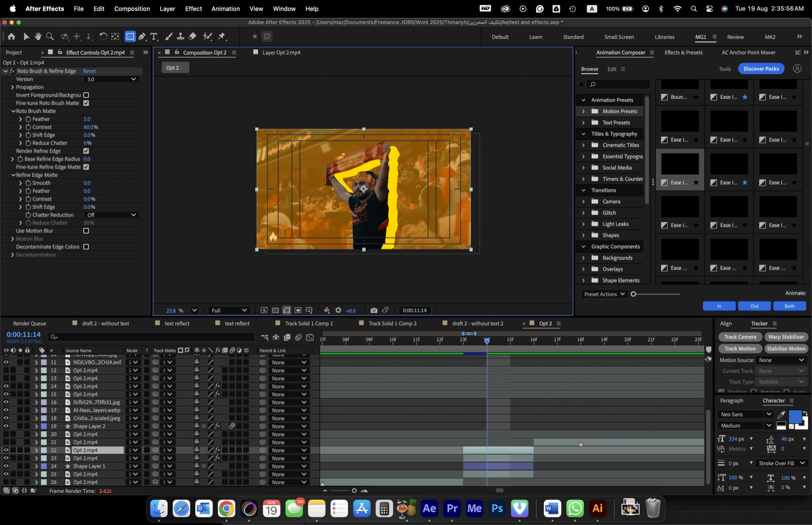Screen dimensions: 812x525
Task: Click the Both animate button
Action: pos(790,306)
